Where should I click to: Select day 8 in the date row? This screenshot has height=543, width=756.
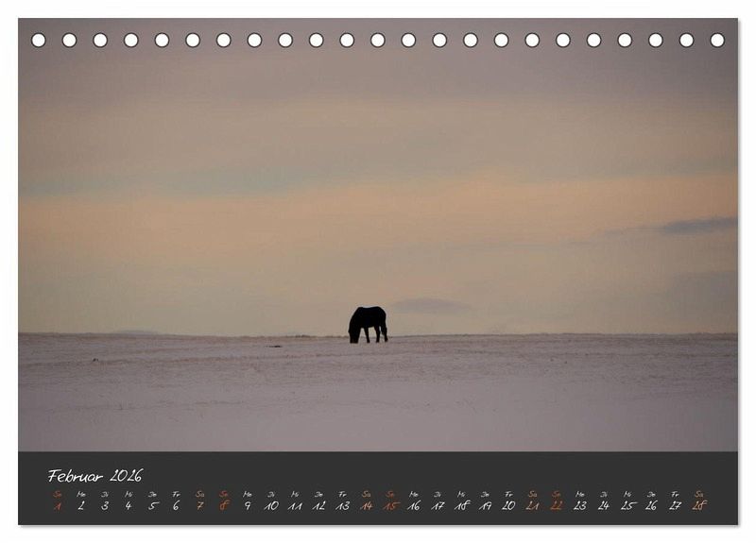click(x=224, y=505)
